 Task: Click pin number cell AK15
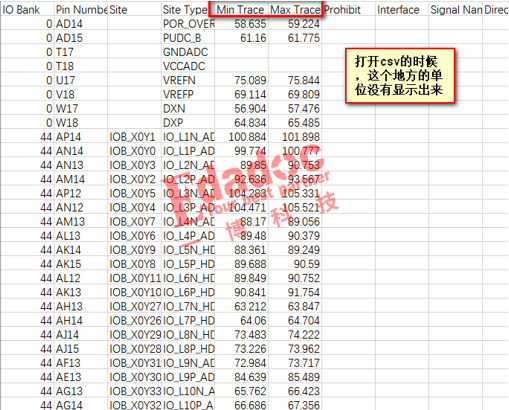81,264
